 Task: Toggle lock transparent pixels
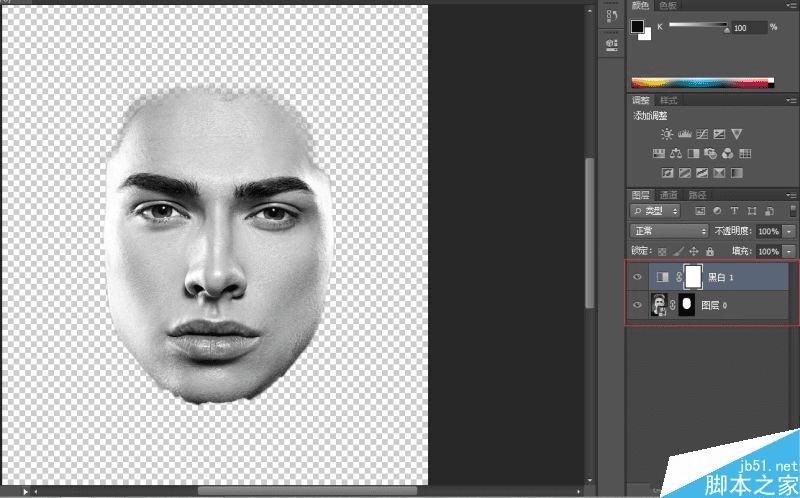(x=661, y=251)
